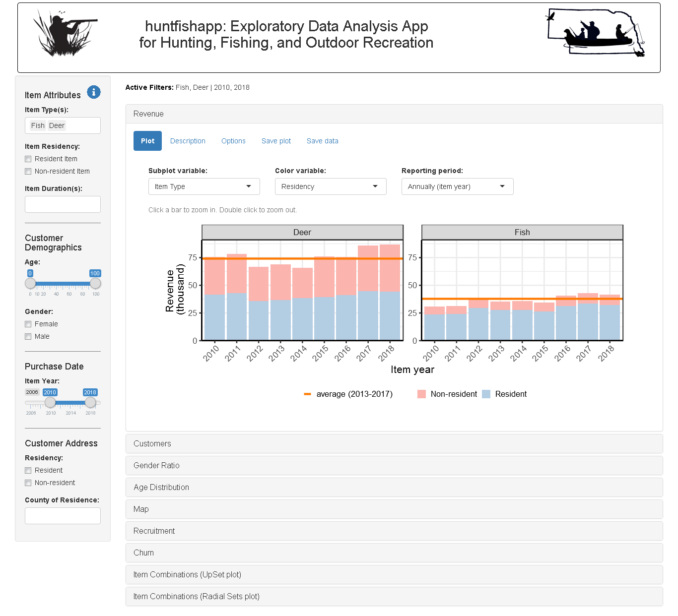This screenshot has width=678, height=616.
Task: Click the Item Year slider 2018 handle
Action: coord(90,402)
